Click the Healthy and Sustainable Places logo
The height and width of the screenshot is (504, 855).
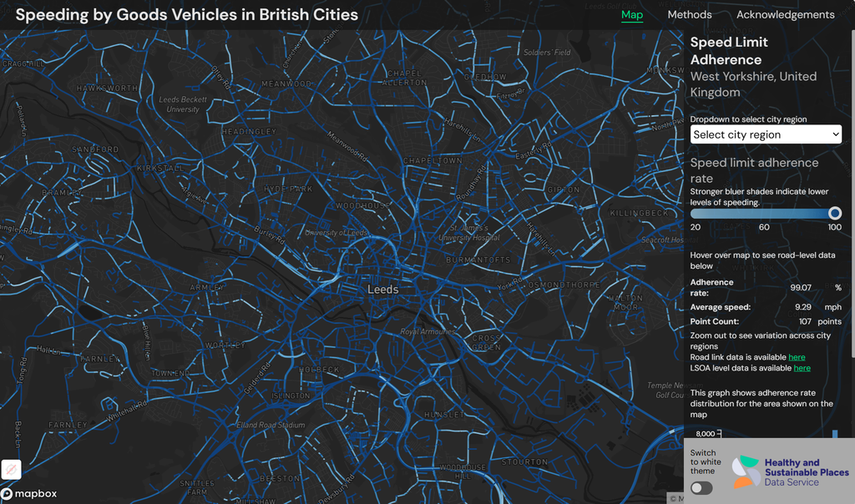point(790,471)
